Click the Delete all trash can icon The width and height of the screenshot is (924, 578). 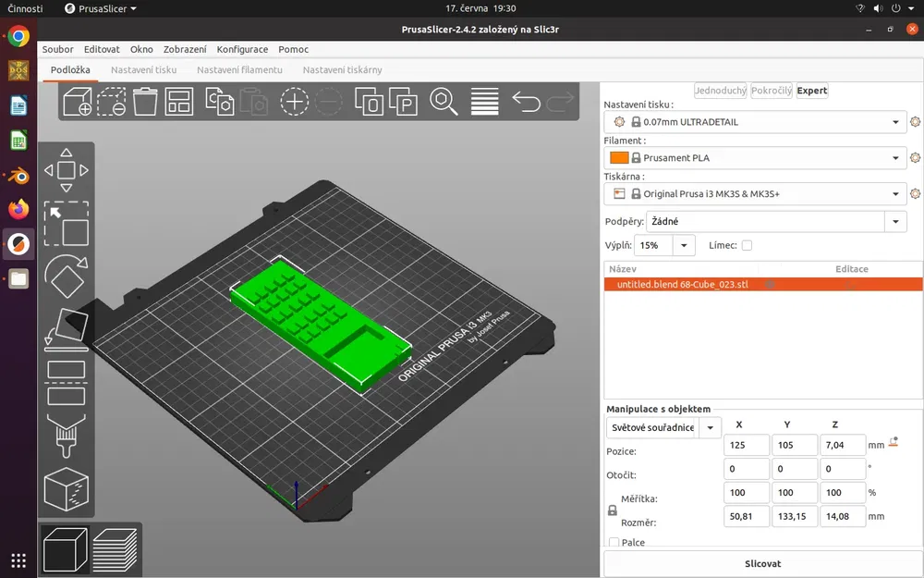[144, 102]
